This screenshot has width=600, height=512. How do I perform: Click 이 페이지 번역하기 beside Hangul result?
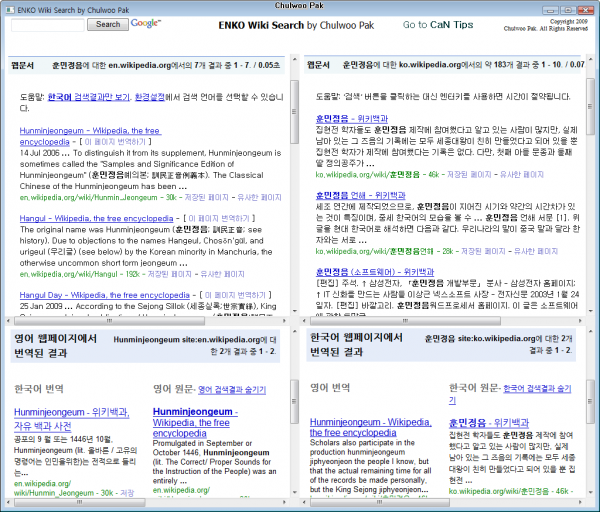click(219, 218)
